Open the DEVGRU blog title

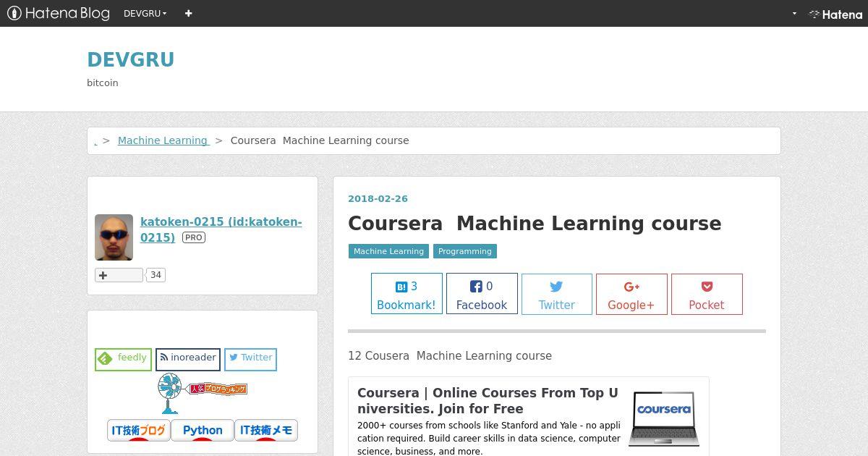pyautogui.click(x=130, y=59)
